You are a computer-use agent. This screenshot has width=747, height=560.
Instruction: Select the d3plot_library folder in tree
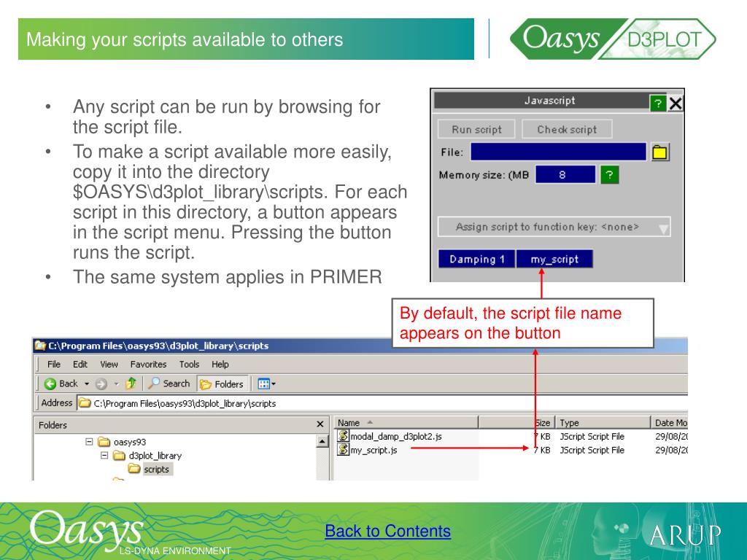[147, 456]
